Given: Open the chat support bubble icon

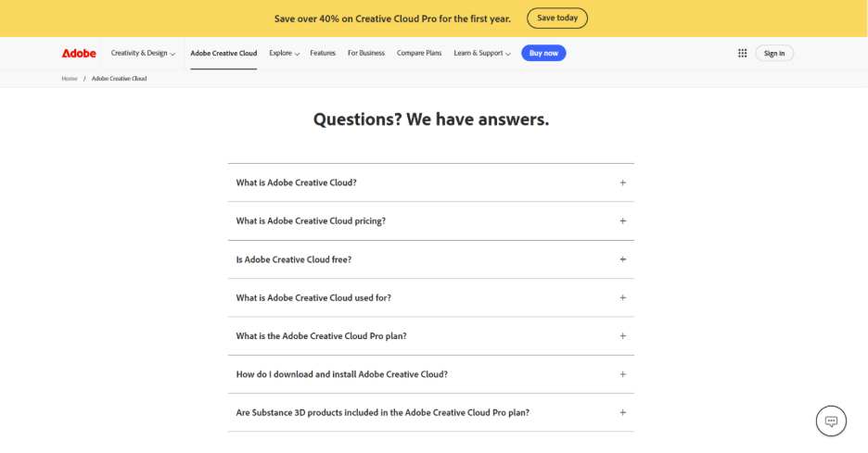Looking at the screenshot, I should pos(831,421).
